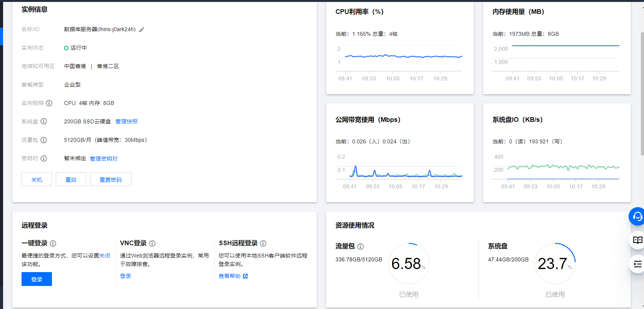
Task: Open the documentation book floating button
Action: (637, 240)
